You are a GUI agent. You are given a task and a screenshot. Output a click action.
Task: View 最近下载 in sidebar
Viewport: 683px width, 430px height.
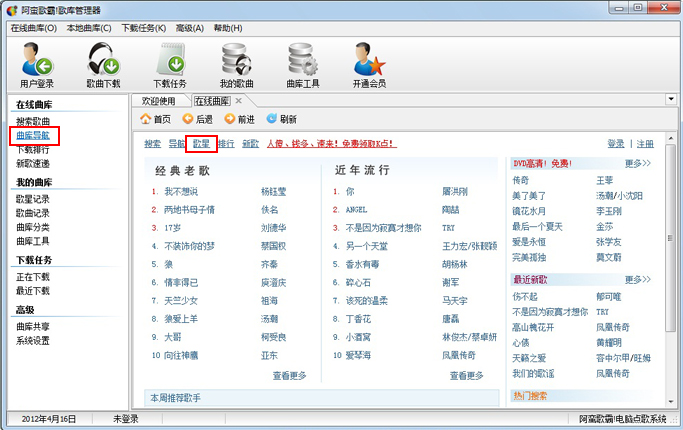[x=33, y=291]
